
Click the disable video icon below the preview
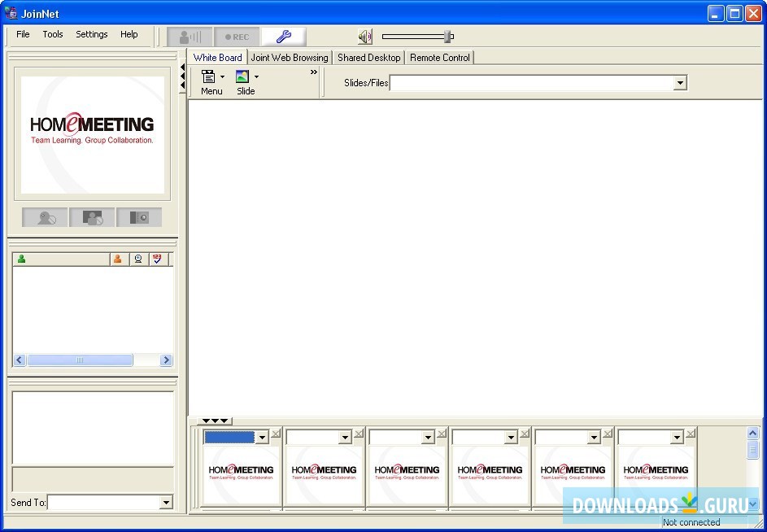[x=92, y=217]
